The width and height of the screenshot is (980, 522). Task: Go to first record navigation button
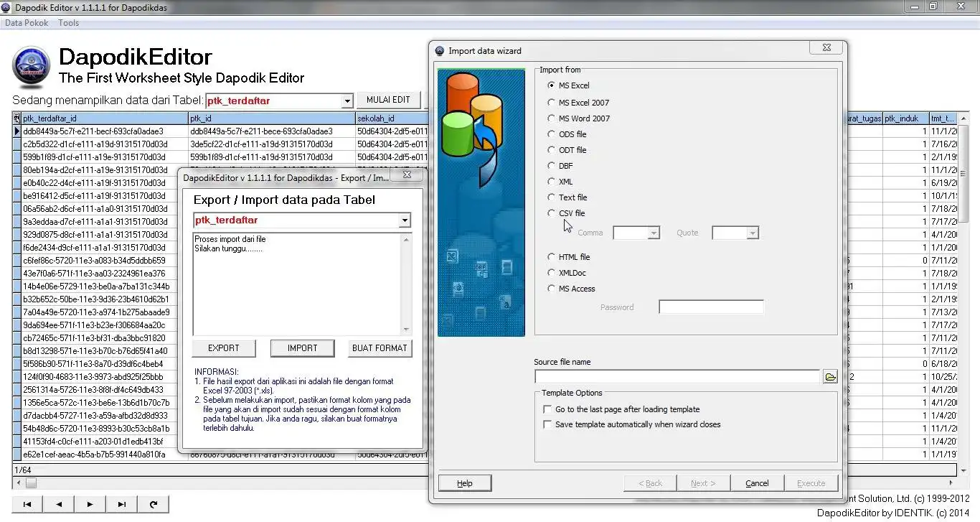tap(27, 505)
